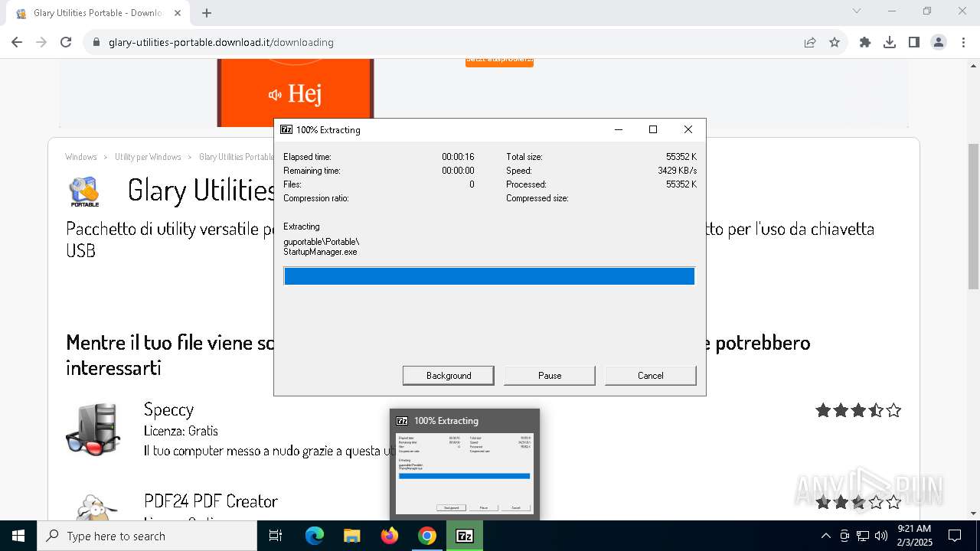Screen dimensions: 980x551
Task: Click the Elapsed time value 00:00:16
Action: tap(458, 157)
